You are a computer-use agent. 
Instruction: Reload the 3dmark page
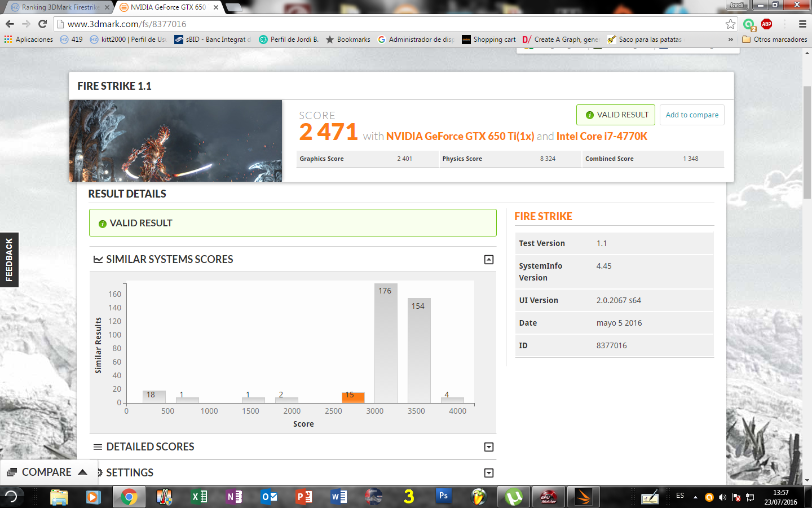[42, 24]
